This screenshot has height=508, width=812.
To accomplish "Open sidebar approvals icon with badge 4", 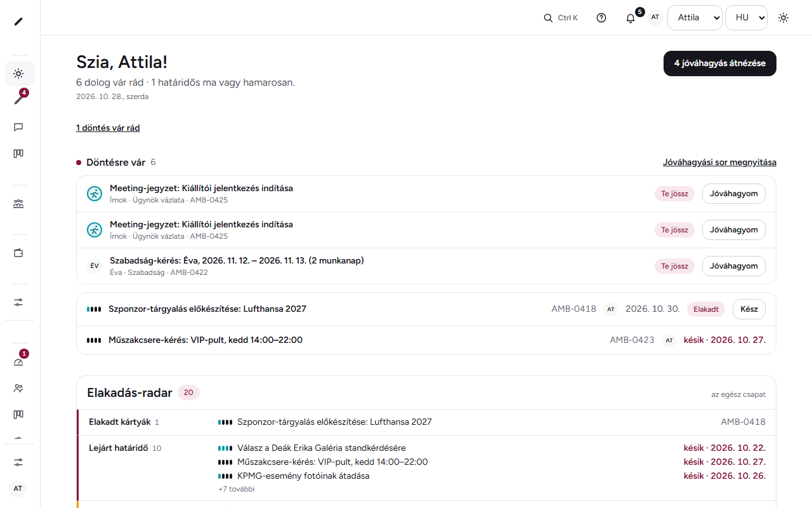I will click(19, 100).
